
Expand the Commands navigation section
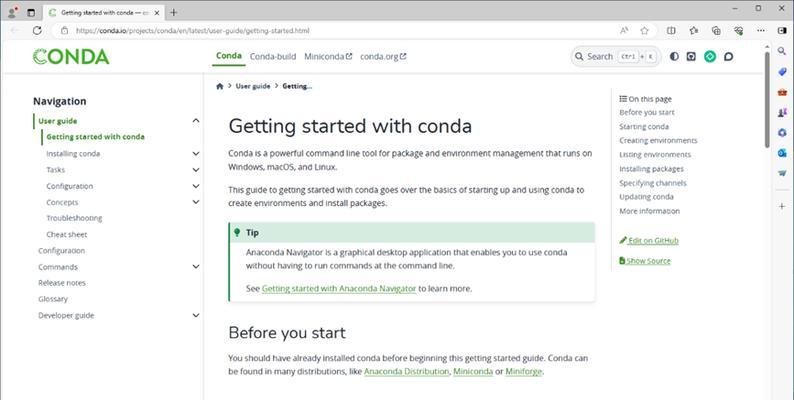coord(196,267)
